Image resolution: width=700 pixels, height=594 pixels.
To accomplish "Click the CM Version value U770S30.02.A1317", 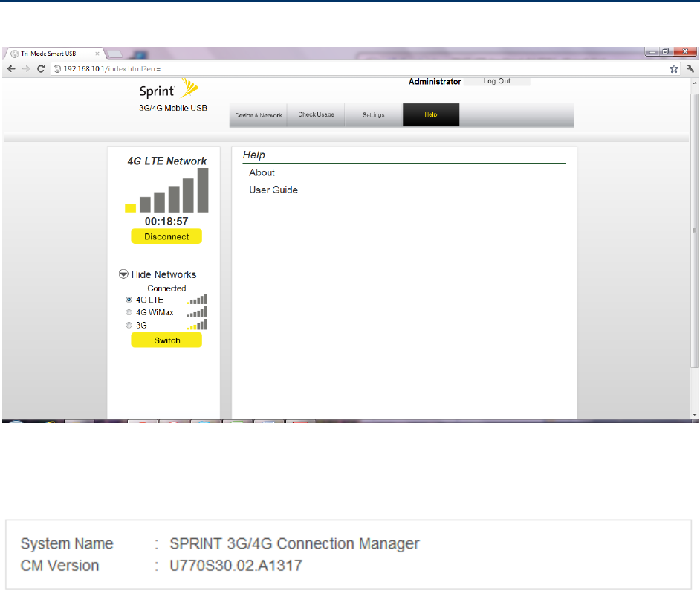I will point(236,566).
